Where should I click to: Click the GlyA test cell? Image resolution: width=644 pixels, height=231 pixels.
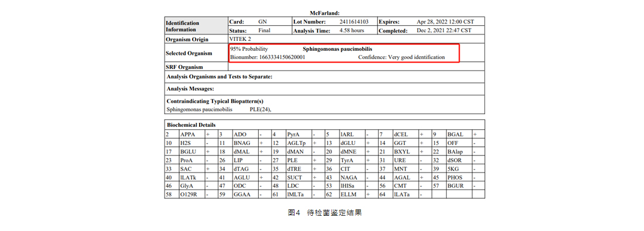[x=192, y=186]
